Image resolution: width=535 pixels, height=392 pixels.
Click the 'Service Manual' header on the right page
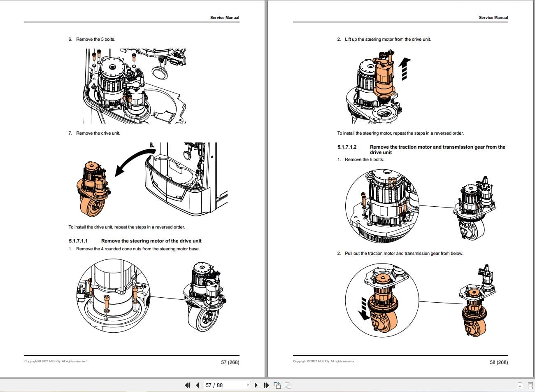tap(493, 18)
